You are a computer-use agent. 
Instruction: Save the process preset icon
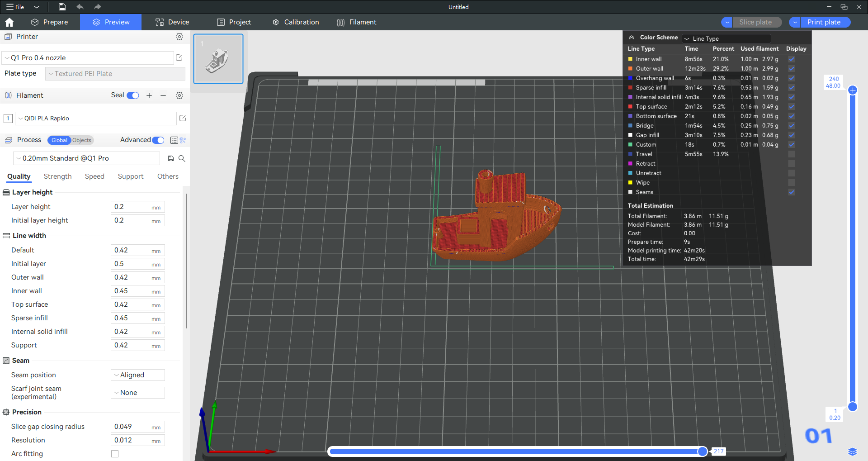(x=171, y=158)
